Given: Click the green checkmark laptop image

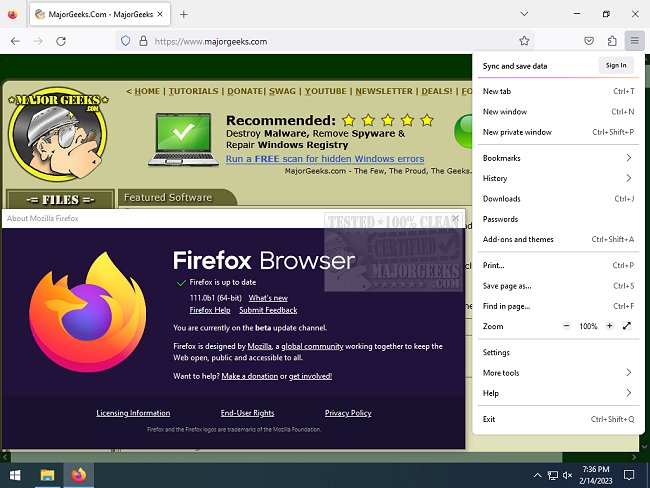Looking at the screenshot, I should point(184,139).
